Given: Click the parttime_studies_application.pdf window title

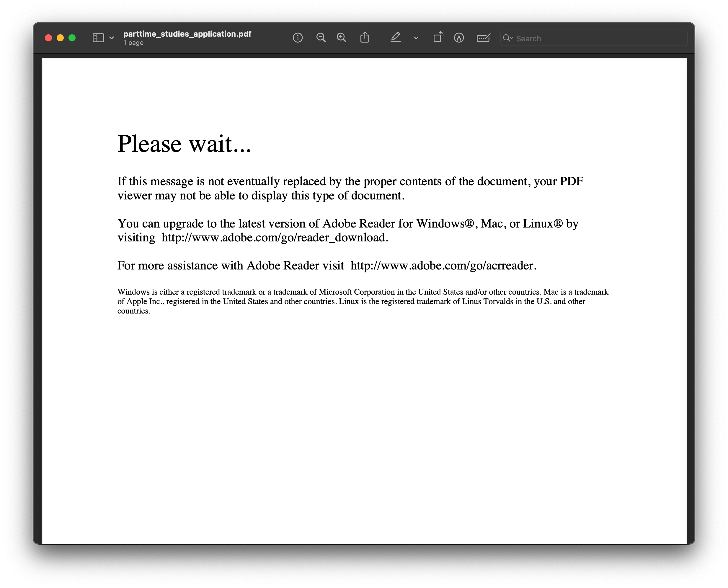Looking at the screenshot, I should [187, 34].
